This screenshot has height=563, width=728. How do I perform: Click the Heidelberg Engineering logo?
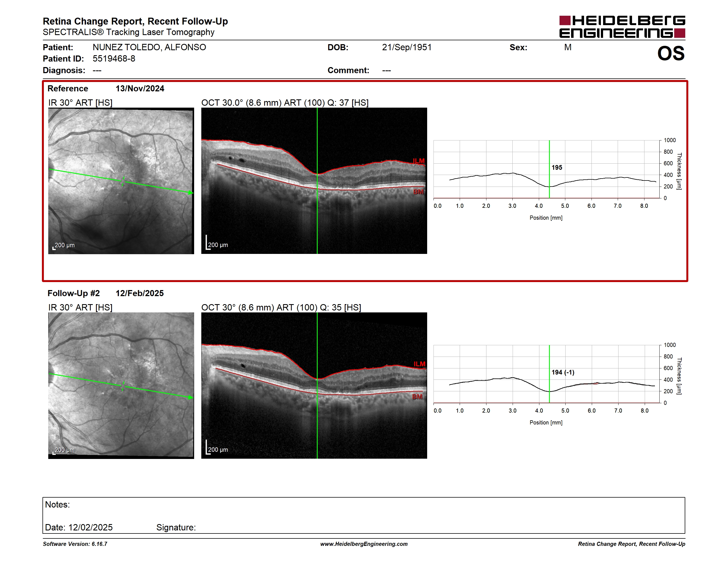pyautogui.click(x=622, y=27)
